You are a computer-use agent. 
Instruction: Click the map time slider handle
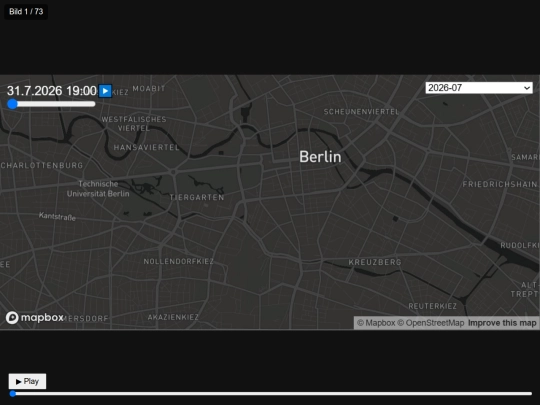pos(12,104)
